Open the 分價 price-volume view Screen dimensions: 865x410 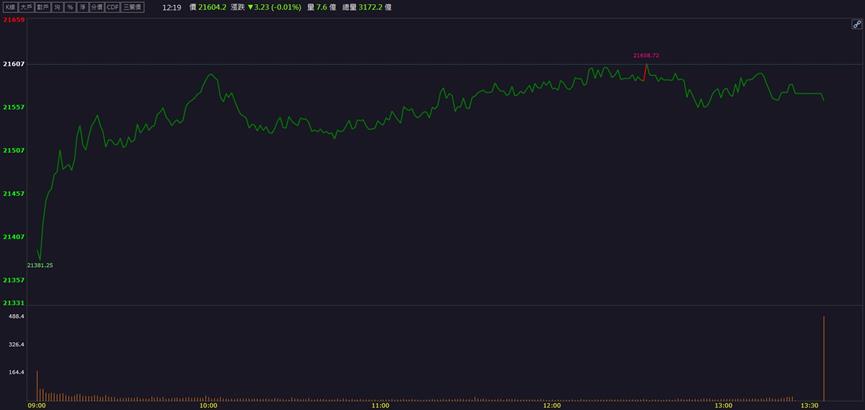tap(97, 8)
